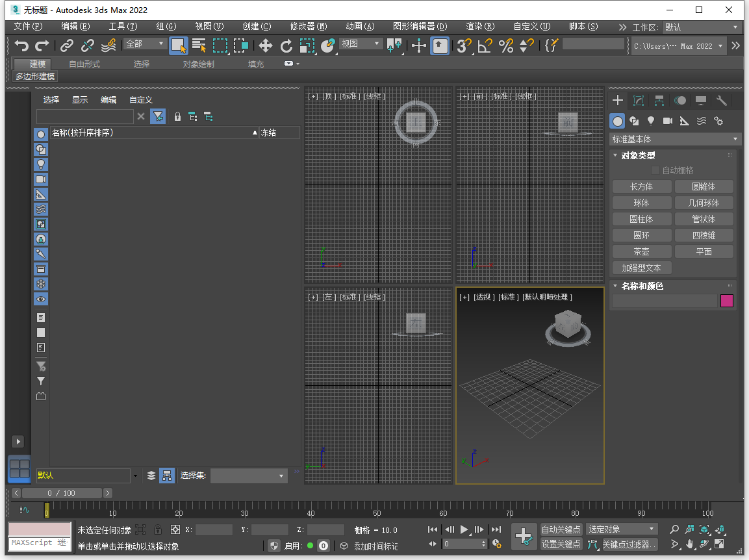This screenshot has width=749, height=560.
Task: Open the Utilities wrench panel icon
Action: tap(721, 100)
